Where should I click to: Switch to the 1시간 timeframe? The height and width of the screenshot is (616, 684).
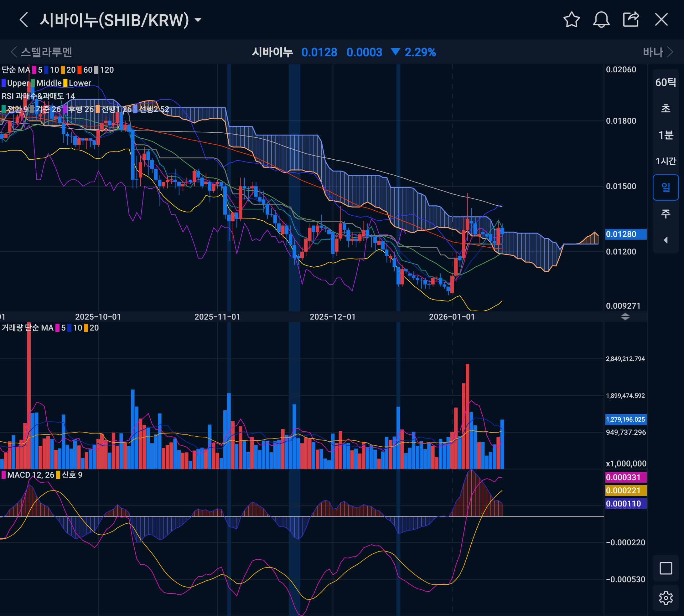click(666, 161)
